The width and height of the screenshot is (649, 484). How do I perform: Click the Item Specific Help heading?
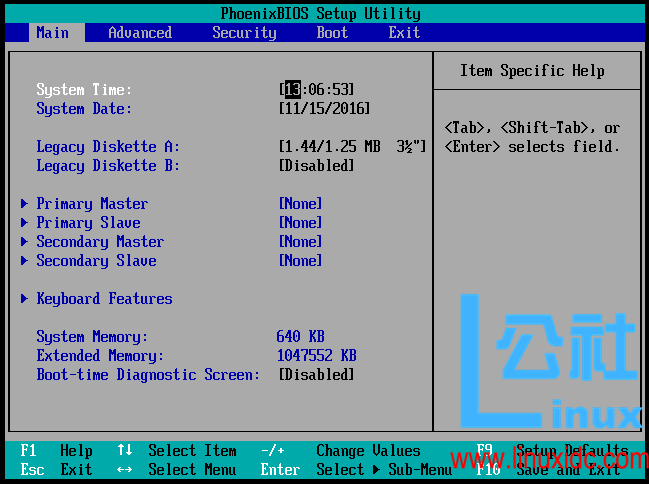532,70
